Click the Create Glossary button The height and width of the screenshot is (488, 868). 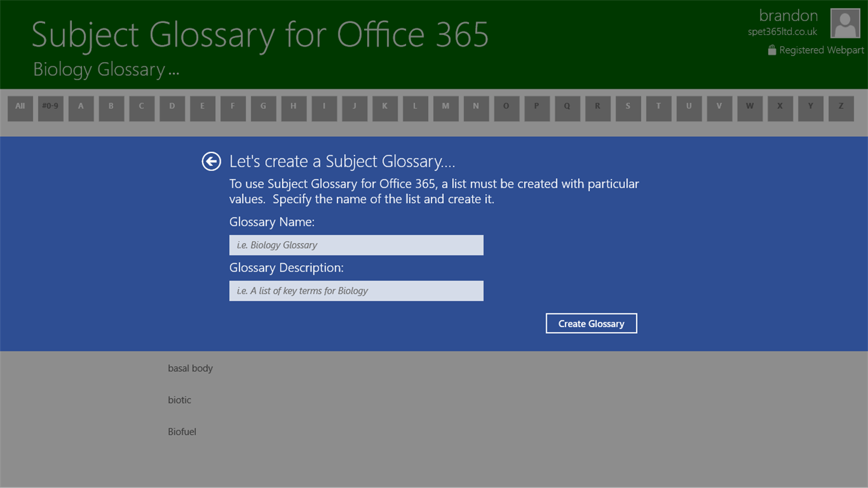tap(591, 324)
